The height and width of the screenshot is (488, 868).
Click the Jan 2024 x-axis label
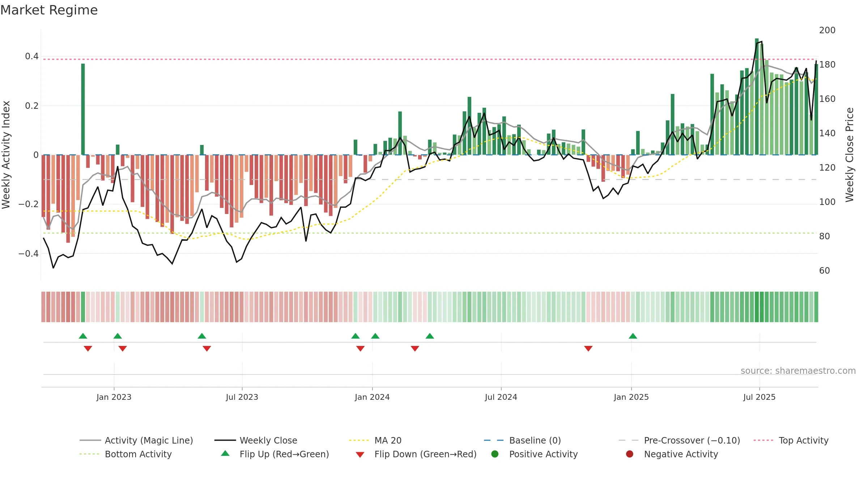click(372, 397)
